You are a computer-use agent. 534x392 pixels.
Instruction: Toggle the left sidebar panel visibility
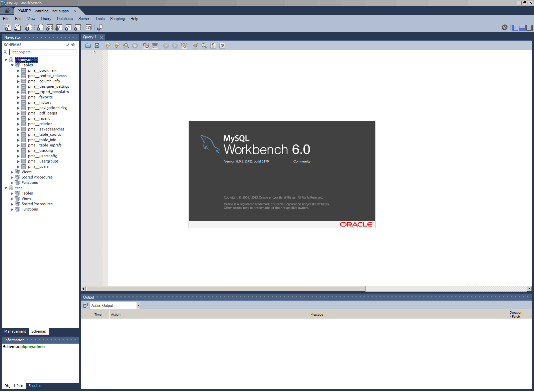[x=515, y=27]
